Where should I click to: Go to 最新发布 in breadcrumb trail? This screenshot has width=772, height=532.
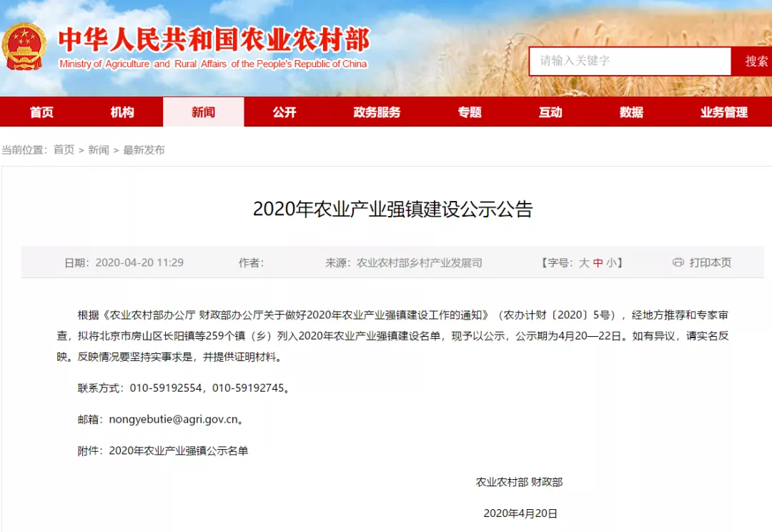[x=144, y=149]
